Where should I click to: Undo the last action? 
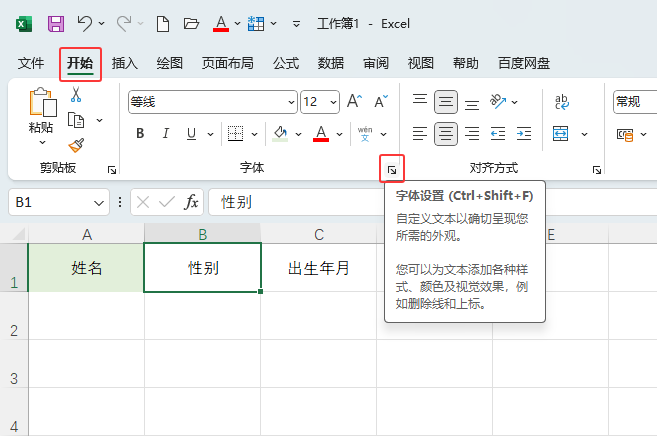85,23
